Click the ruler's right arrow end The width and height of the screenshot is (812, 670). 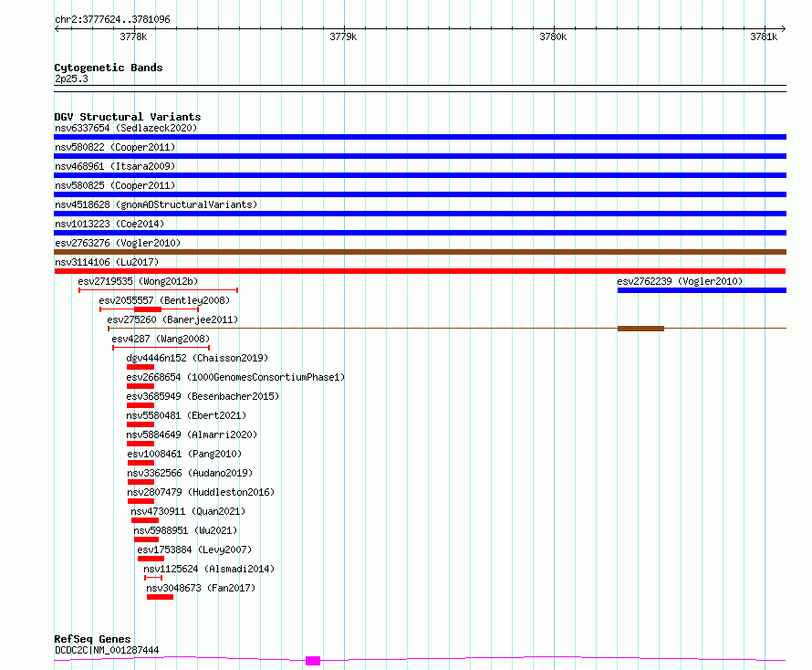click(783, 29)
